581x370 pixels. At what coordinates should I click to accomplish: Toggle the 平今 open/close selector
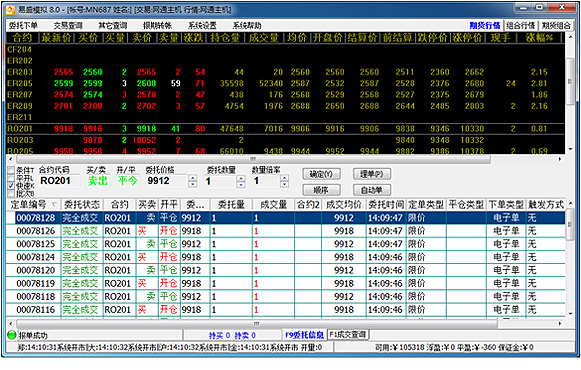click(127, 181)
